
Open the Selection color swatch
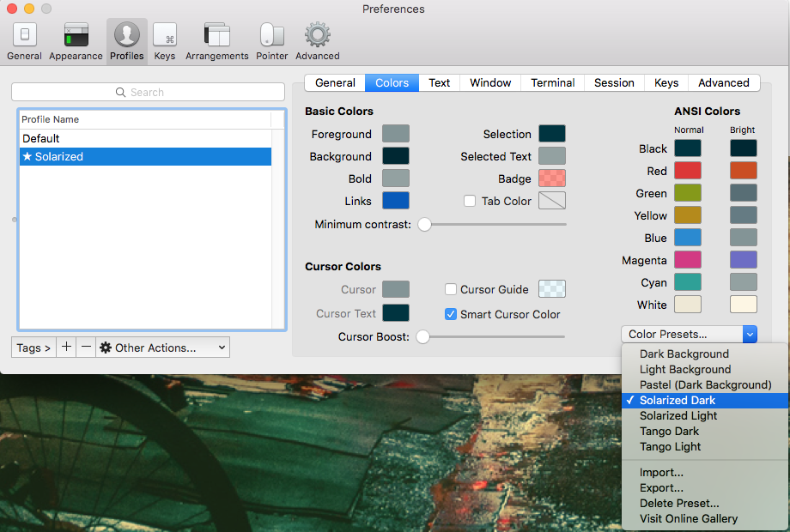(x=552, y=134)
